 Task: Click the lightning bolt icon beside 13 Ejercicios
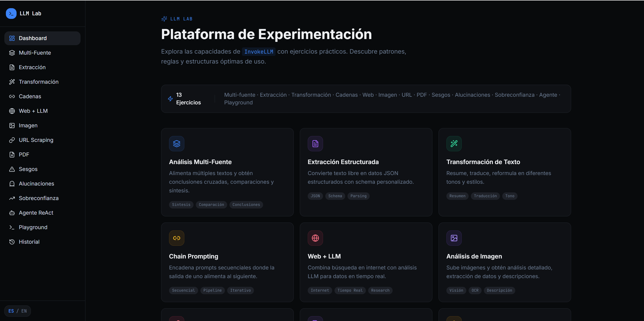coord(170,99)
